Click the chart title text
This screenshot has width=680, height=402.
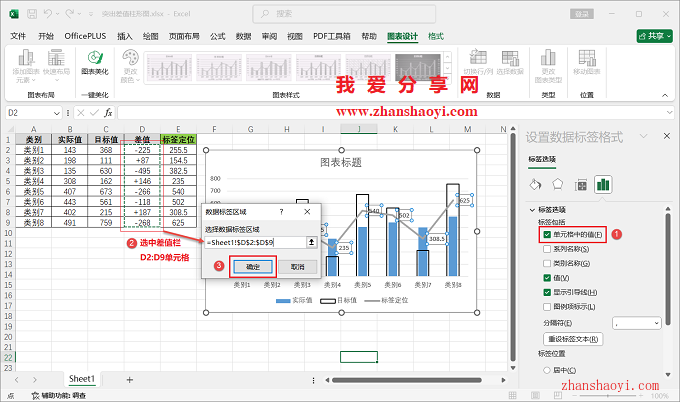[x=341, y=163]
